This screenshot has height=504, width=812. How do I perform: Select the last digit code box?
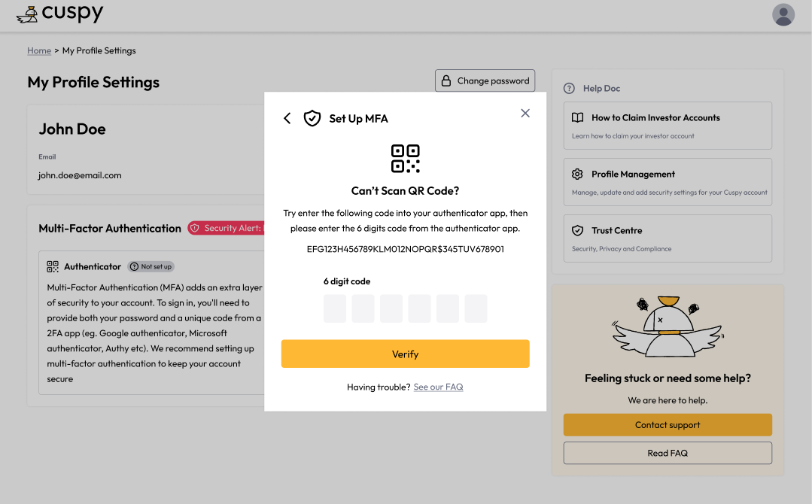(x=476, y=308)
